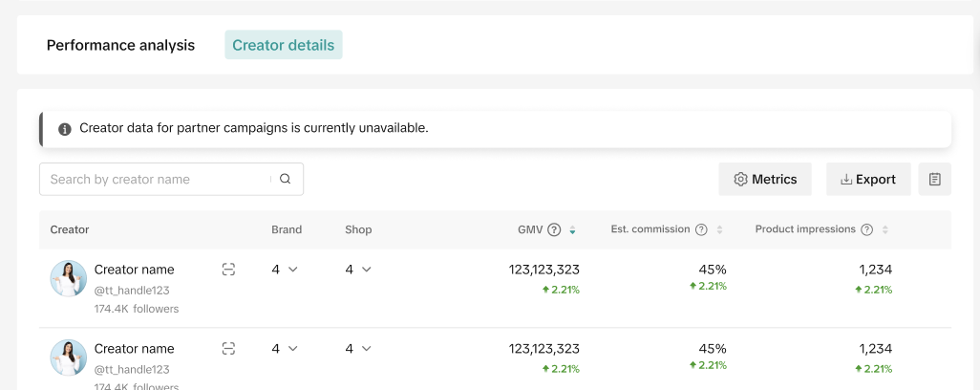The height and width of the screenshot is (390, 980).
Task: Select the Creator details tab
Action: click(x=284, y=45)
